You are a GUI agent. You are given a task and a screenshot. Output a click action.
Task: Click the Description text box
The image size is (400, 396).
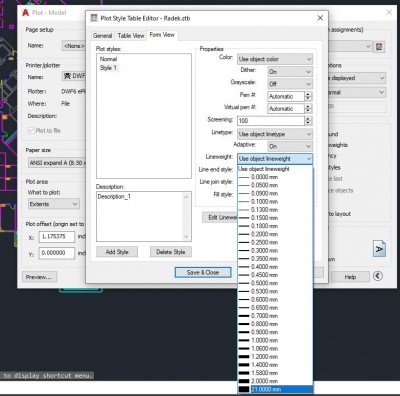(x=144, y=216)
